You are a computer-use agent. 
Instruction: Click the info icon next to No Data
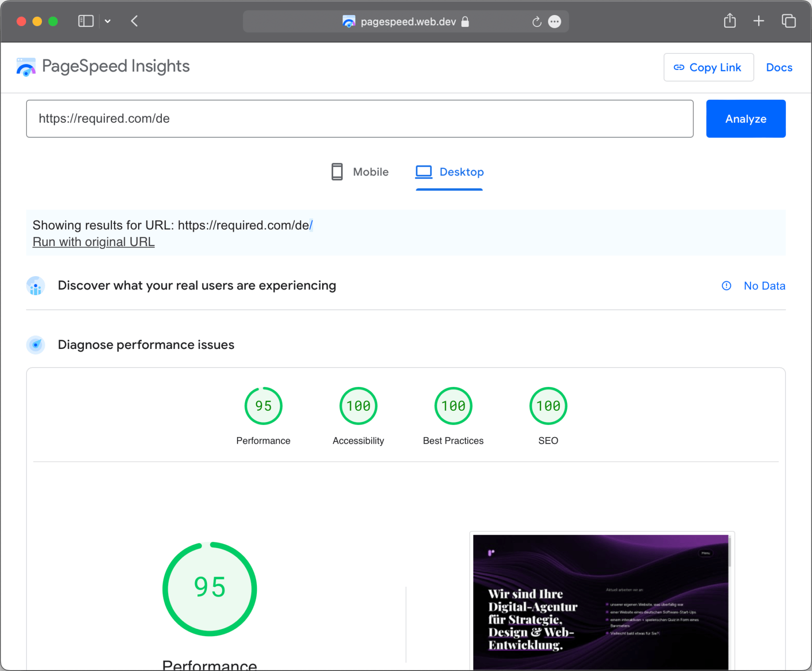tap(726, 285)
